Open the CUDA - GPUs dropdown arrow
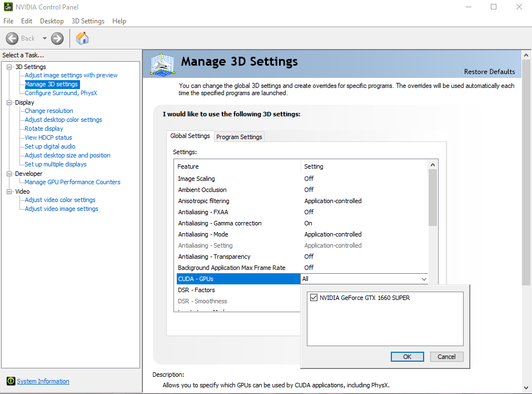 (x=424, y=279)
